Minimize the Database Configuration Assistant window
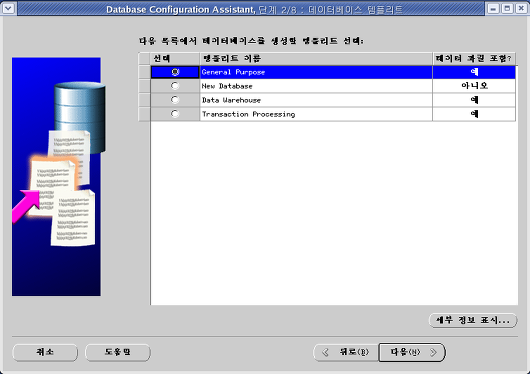This screenshot has width=530, height=374. [493, 8]
